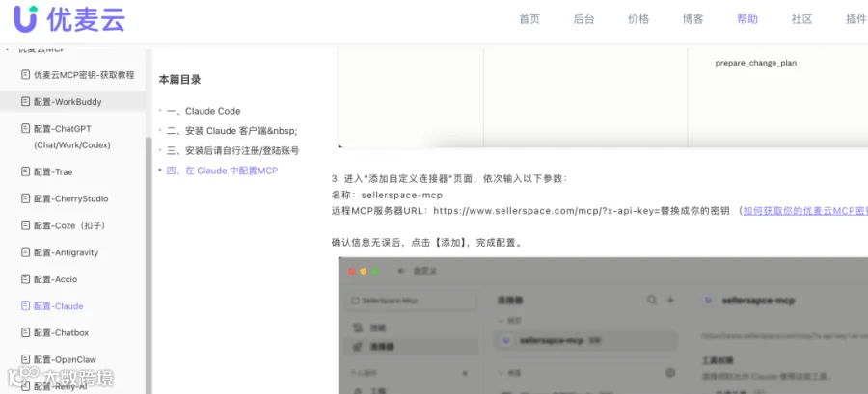The width and height of the screenshot is (868, 394).
Task: Open 配置-ChatGPT (Chat/Work/Codex) page
Action: 72,137
